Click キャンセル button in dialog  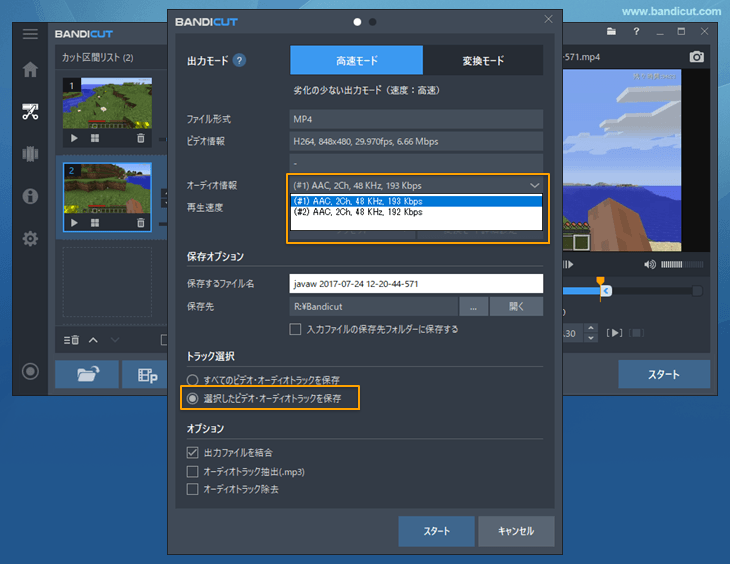click(x=516, y=531)
